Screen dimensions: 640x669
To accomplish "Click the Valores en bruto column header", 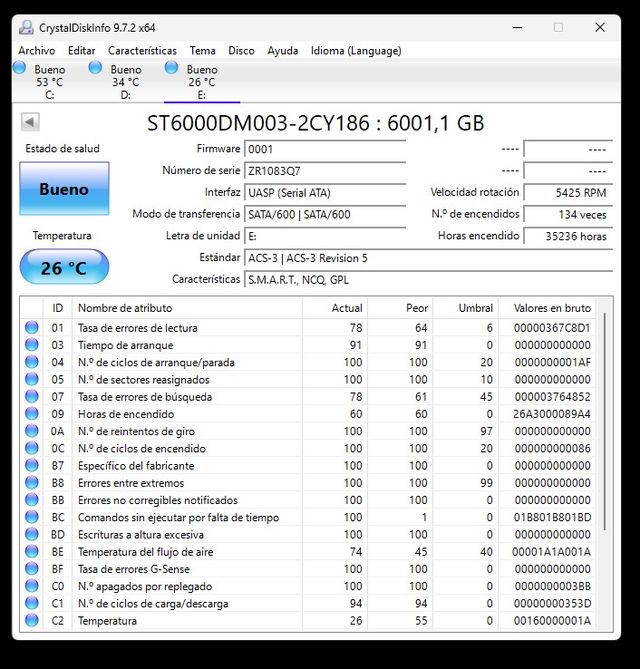I will click(x=547, y=308).
